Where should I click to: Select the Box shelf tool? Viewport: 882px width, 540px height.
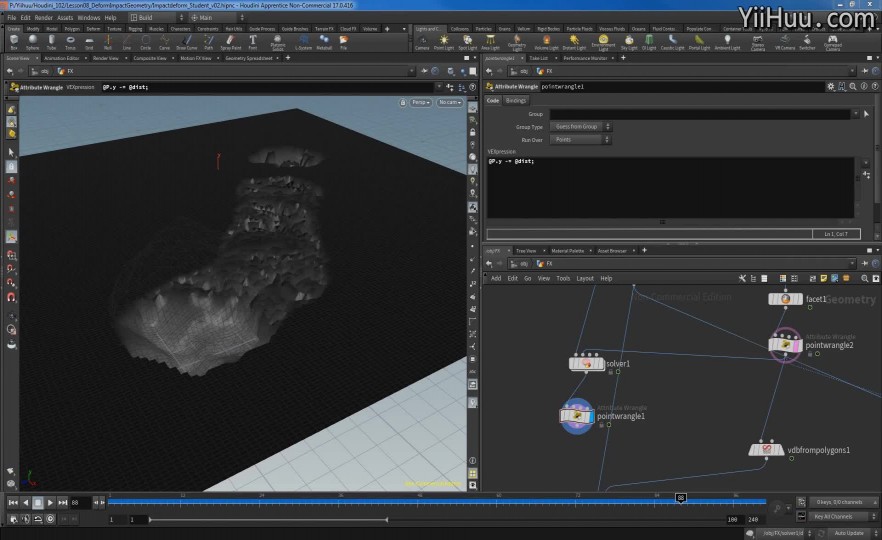(14, 42)
